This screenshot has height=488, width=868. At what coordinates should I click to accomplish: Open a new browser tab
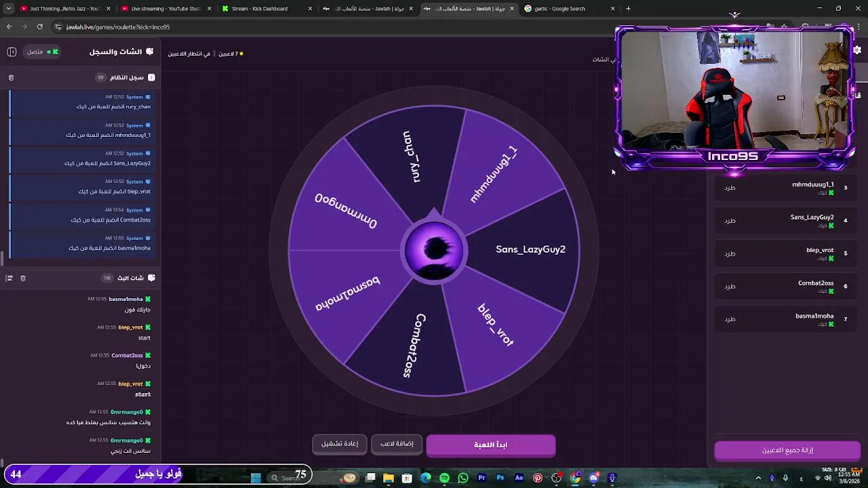(x=628, y=9)
